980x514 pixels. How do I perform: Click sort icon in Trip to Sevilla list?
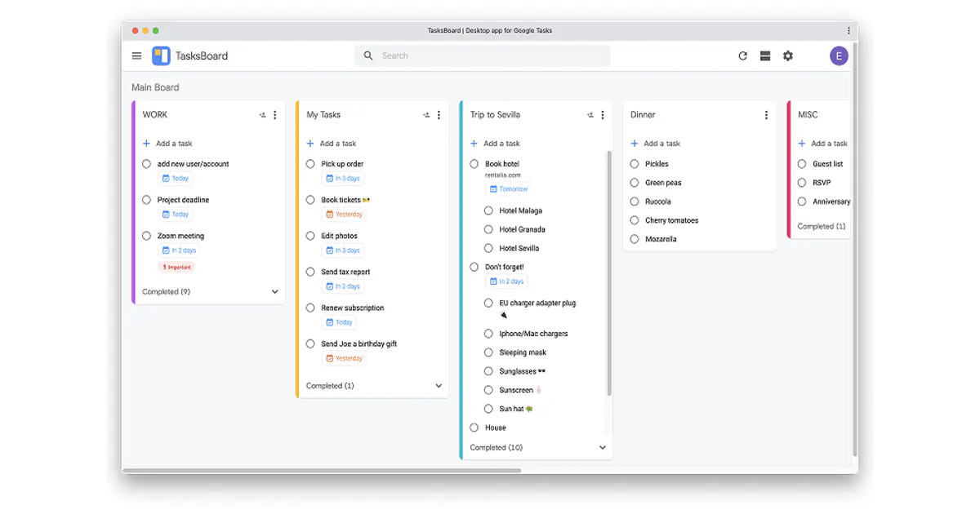pos(590,115)
